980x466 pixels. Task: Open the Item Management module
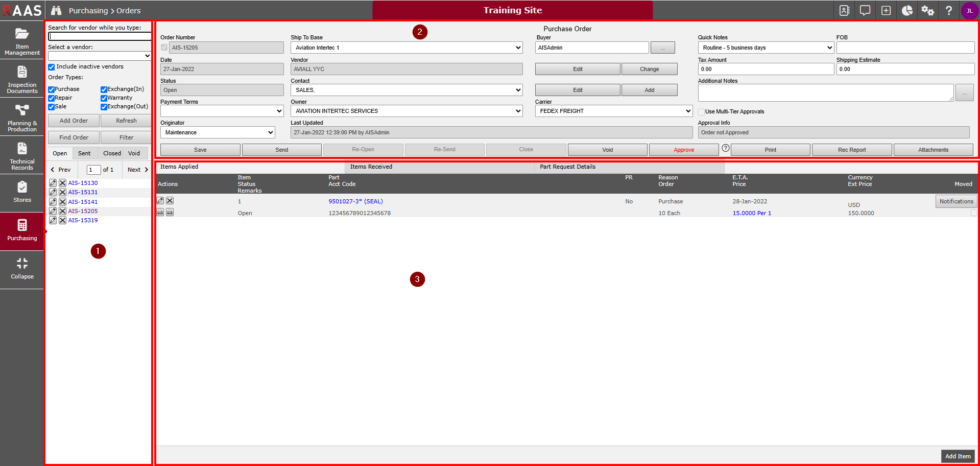[22, 40]
